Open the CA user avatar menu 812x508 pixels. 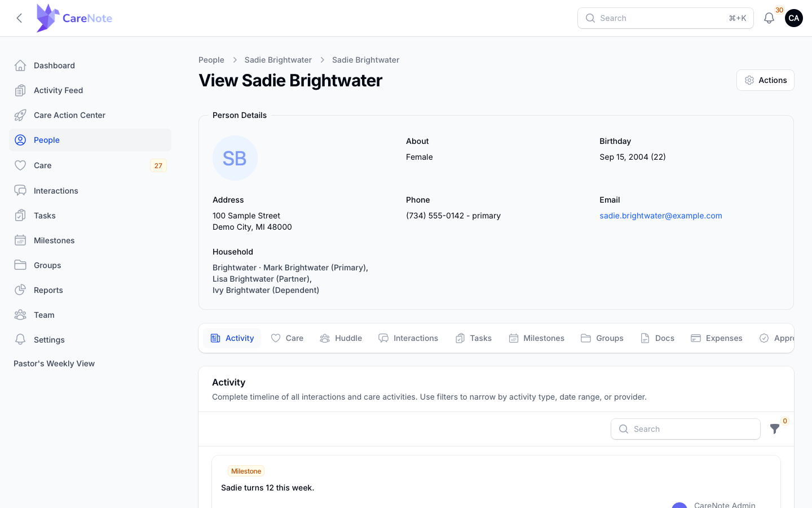[x=793, y=18]
